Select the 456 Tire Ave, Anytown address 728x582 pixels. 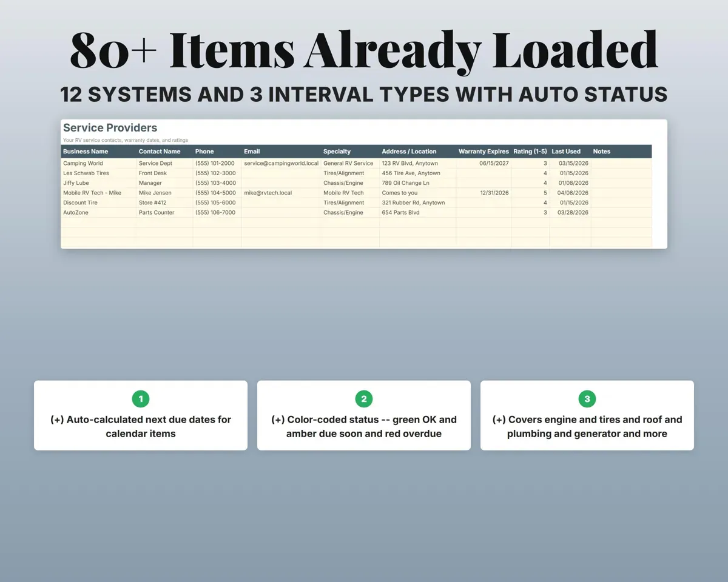417,173
